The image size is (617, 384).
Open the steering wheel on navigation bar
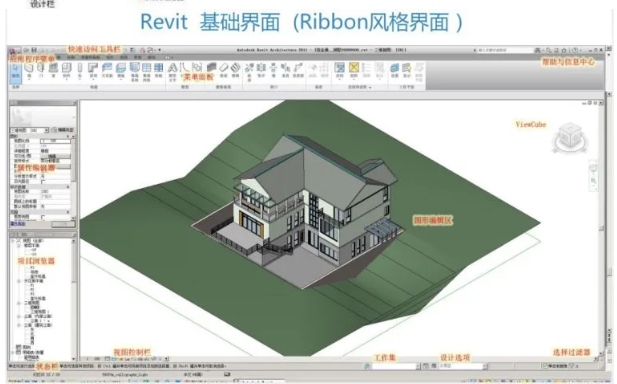[x=593, y=169]
